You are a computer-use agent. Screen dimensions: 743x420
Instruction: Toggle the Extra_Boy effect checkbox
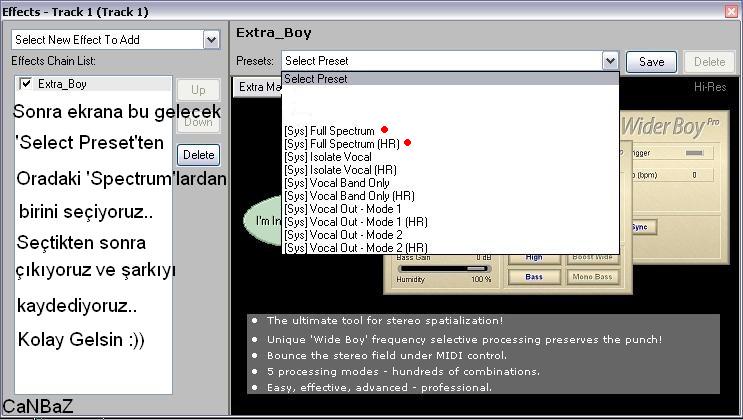(x=26, y=84)
